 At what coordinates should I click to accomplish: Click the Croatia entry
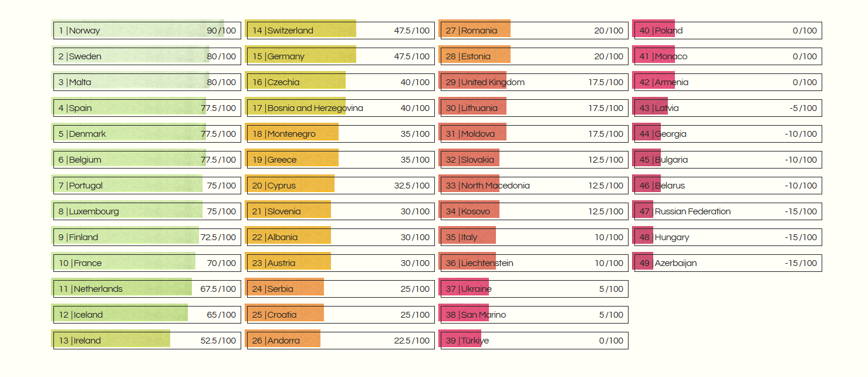click(x=341, y=315)
